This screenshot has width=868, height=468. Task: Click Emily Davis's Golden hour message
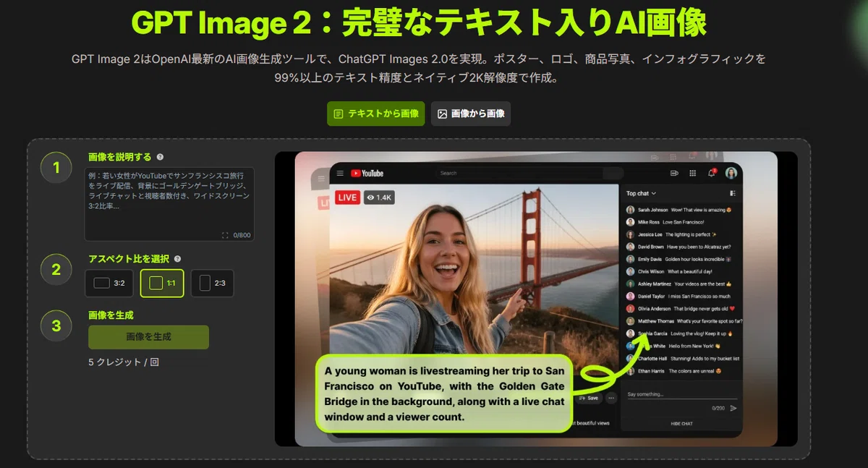[x=680, y=259]
